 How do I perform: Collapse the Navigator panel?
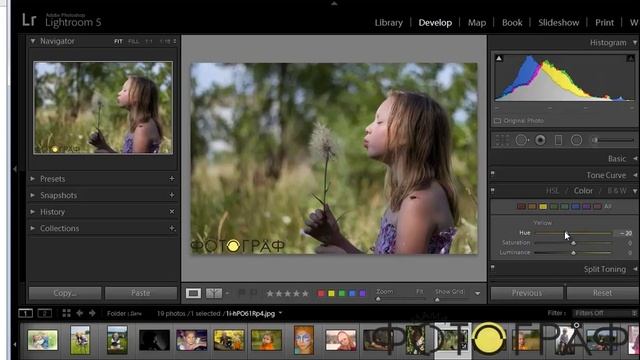tap(33, 41)
